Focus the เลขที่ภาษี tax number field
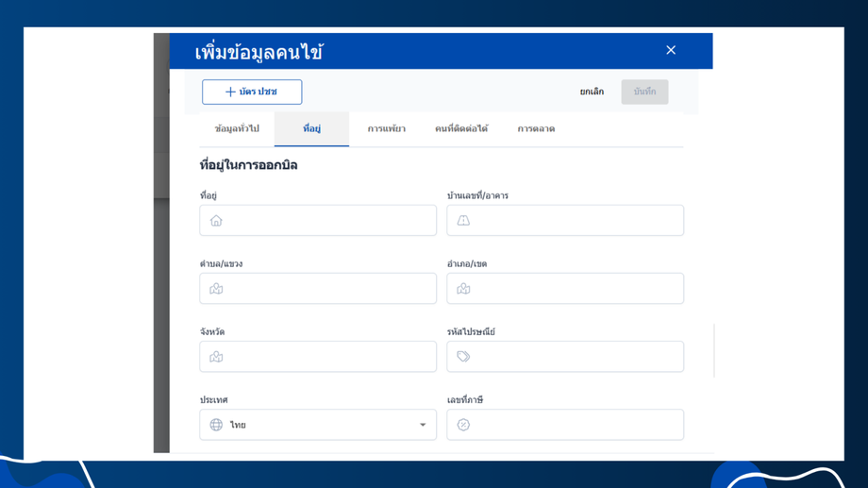 pyautogui.click(x=565, y=425)
